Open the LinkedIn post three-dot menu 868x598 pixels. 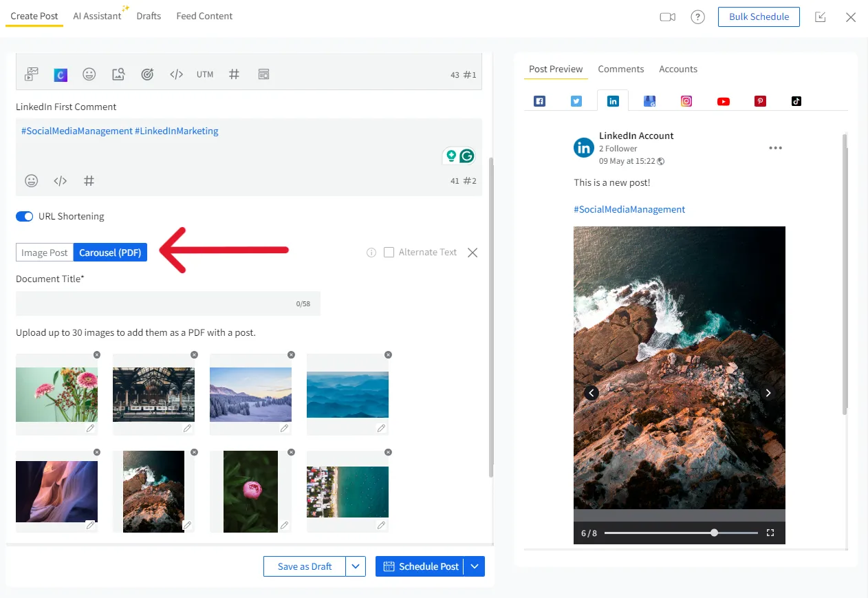coord(775,148)
